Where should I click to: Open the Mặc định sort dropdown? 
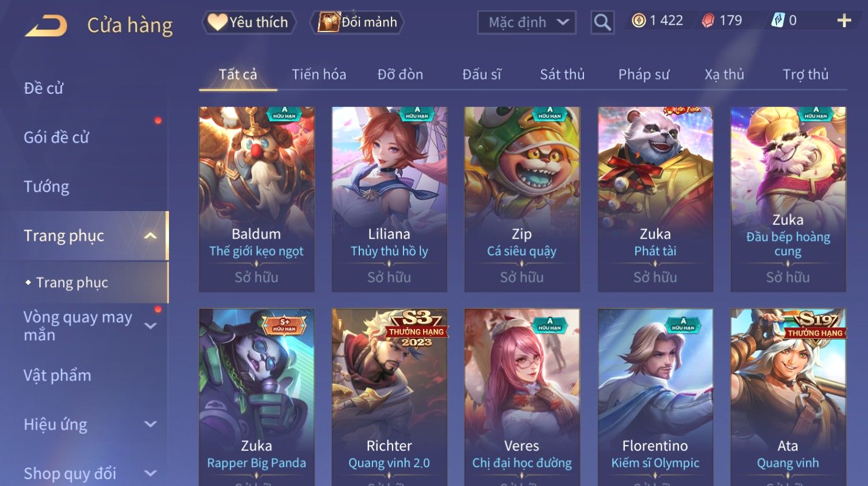click(x=527, y=22)
